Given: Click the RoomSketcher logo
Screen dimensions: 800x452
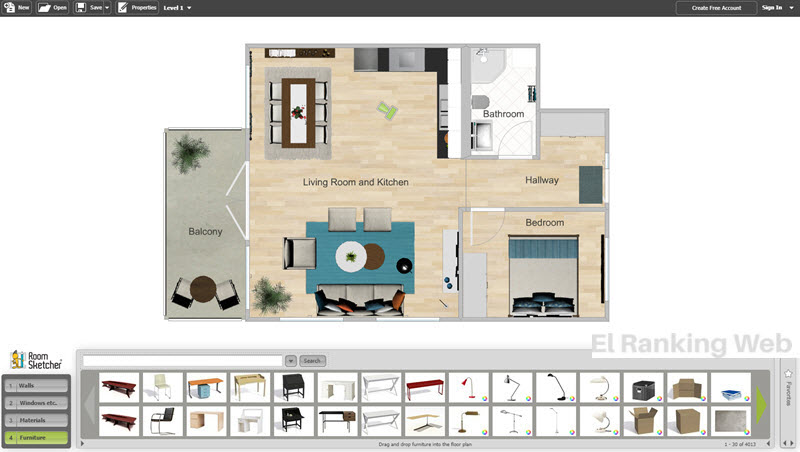Looking at the screenshot, I should point(36,360).
